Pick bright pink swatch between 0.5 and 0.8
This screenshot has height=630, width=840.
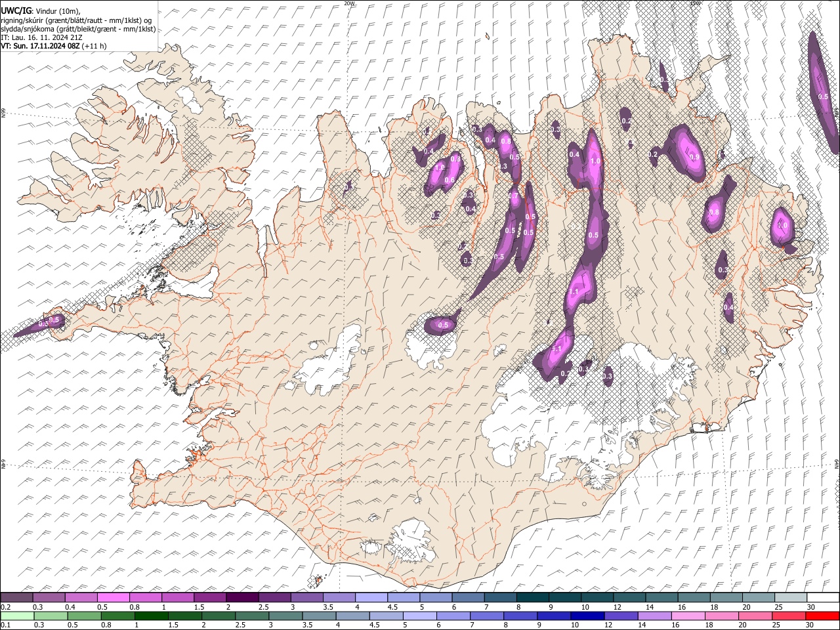click(x=114, y=598)
